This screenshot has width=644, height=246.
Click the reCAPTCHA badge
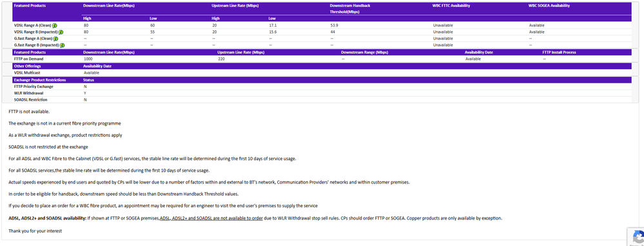click(x=636, y=236)
